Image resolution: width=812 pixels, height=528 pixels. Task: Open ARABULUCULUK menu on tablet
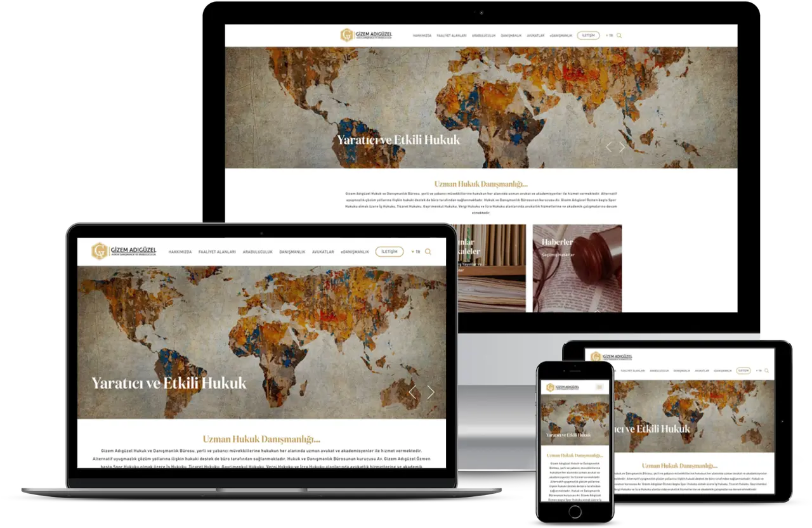[659, 371]
